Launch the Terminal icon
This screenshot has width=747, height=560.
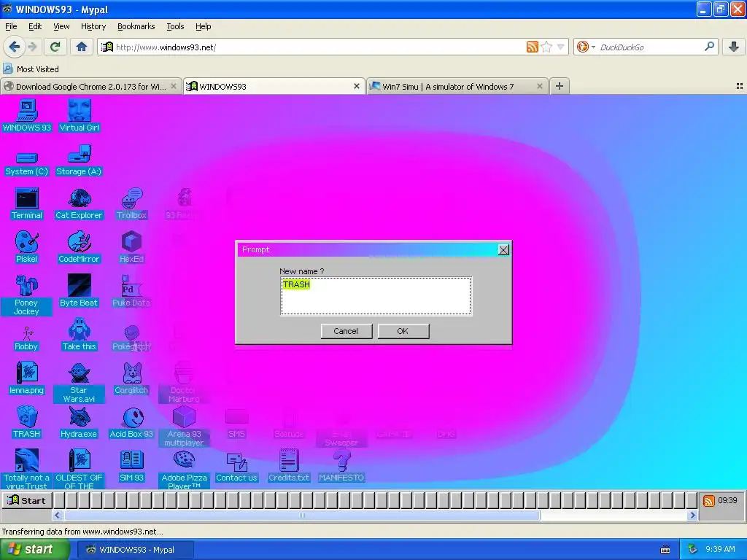pyautogui.click(x=27, y=204)
